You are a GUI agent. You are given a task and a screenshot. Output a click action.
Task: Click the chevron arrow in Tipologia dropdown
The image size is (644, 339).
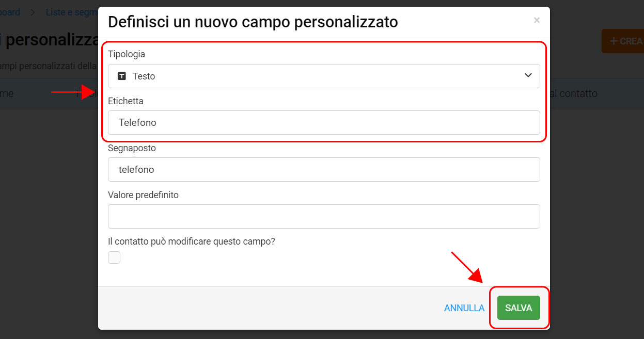[528, 75]
